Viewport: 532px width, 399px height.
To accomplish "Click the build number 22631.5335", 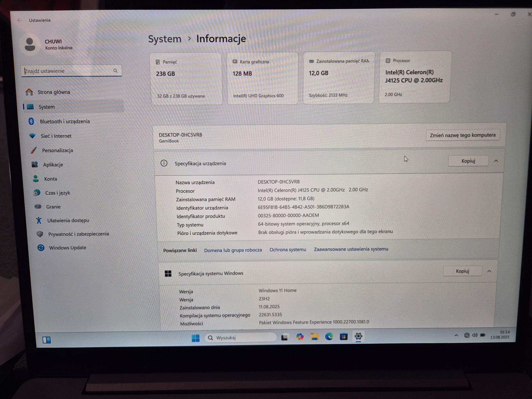I will pos(270,314).
